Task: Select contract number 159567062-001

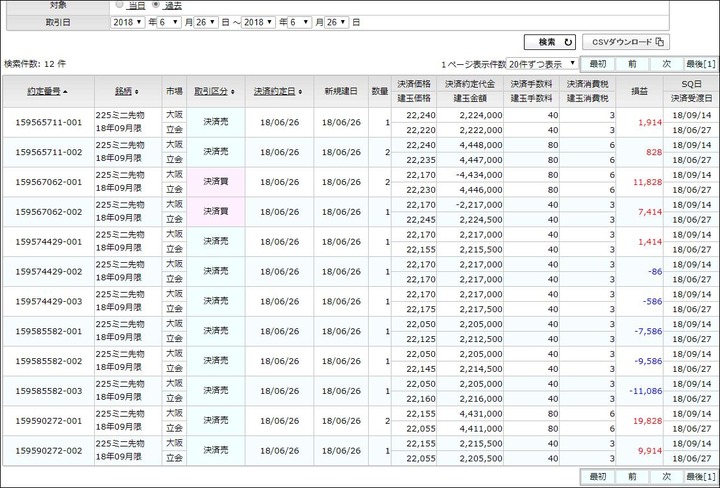Action: 48,182
